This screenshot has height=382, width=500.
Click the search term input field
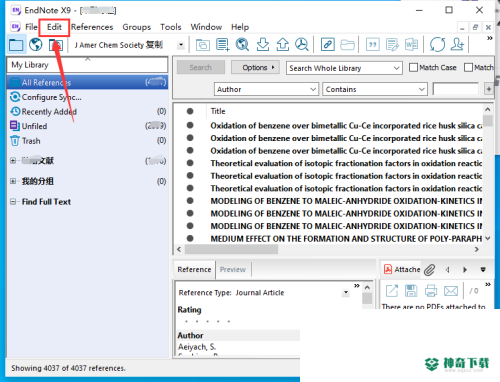(x=456, y=89)
